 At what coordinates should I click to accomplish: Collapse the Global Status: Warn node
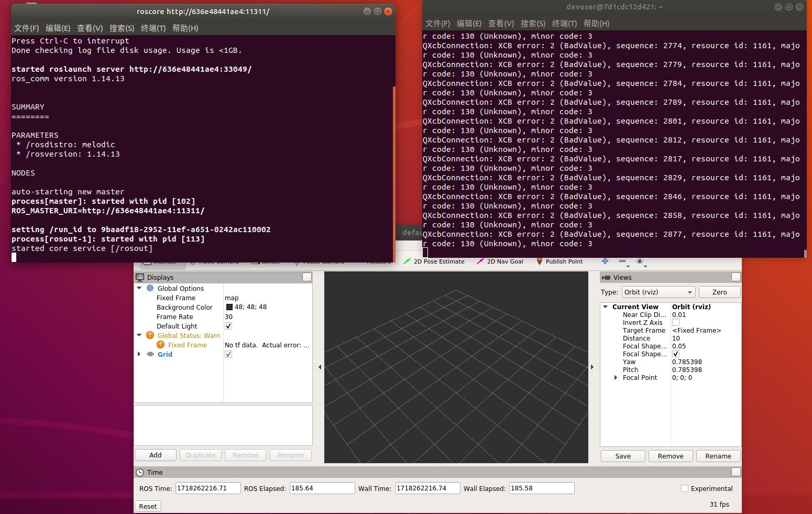coord(139,335)
